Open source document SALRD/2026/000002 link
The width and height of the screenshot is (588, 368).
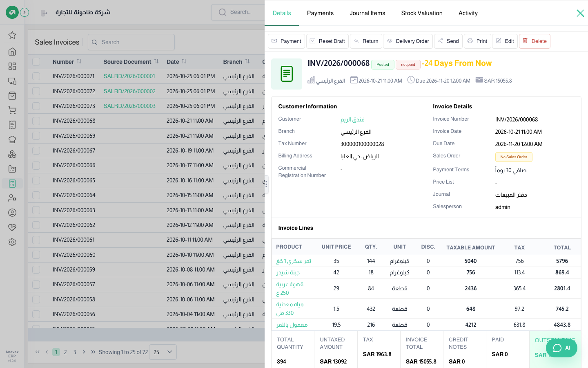point(129,91)
